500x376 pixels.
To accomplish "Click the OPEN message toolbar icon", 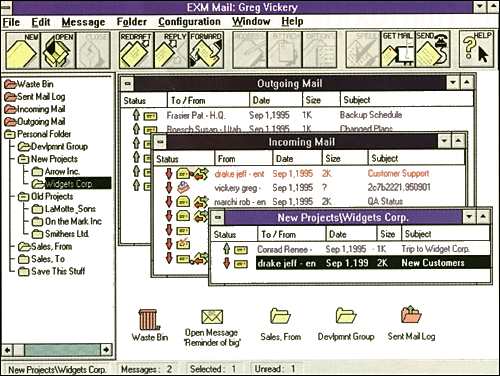I will tap(58, 50).
